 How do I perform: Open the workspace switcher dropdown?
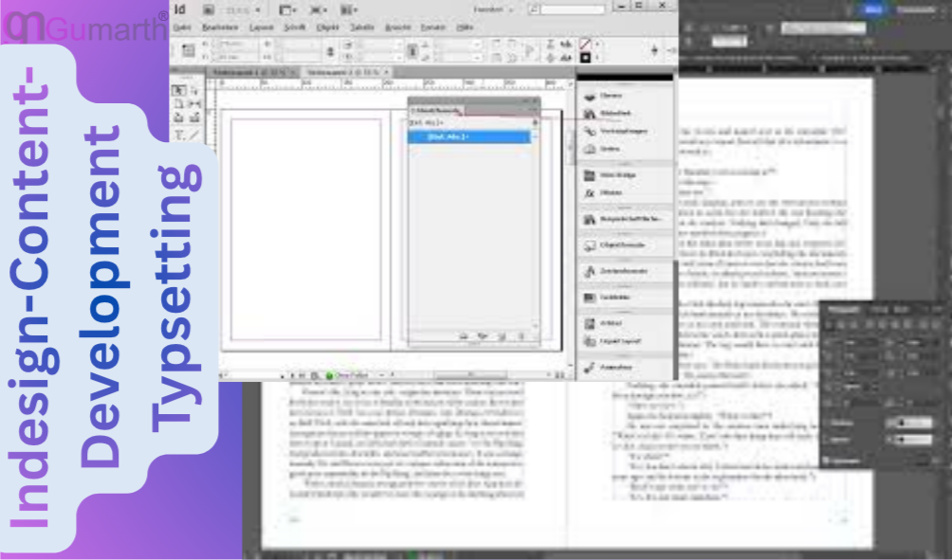click(x=493, y=9)
